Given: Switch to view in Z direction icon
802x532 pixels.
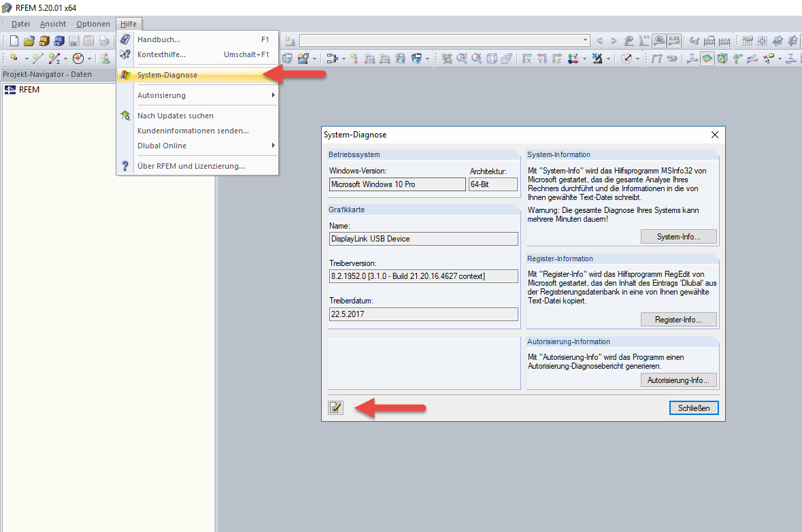Looking at the screenshot, I should (557, 59).
